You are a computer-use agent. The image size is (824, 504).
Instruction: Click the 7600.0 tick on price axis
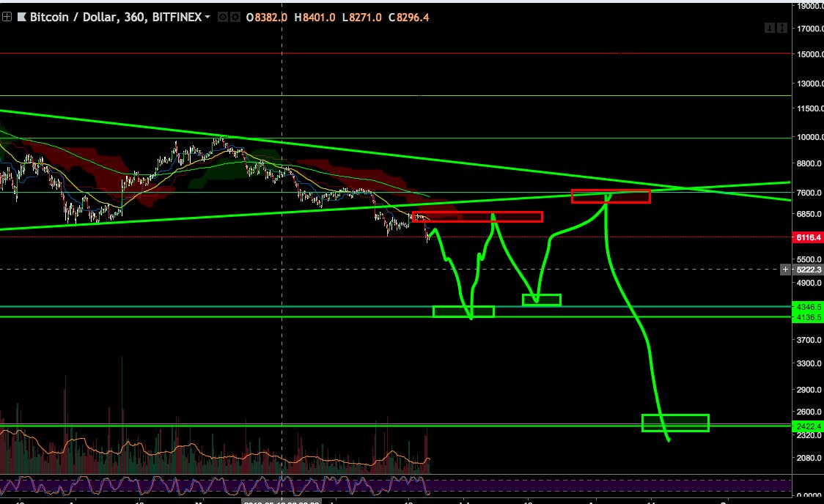click(810, 193)
